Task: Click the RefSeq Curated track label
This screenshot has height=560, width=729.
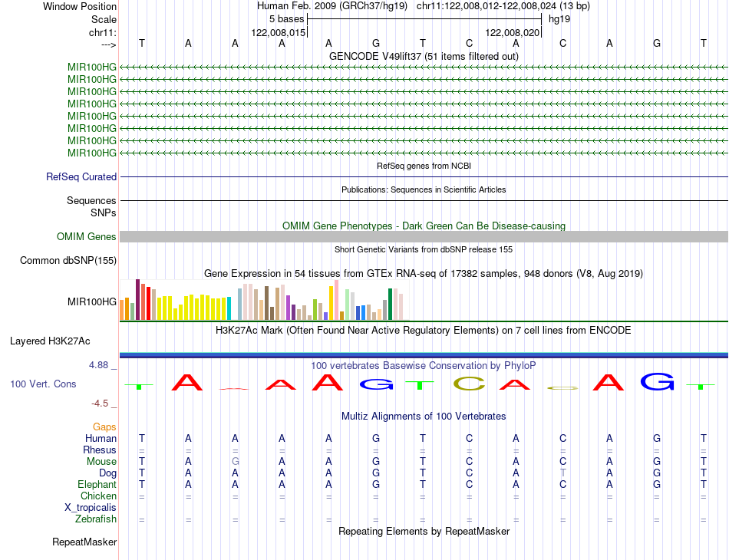Action: tap(81, 176)
